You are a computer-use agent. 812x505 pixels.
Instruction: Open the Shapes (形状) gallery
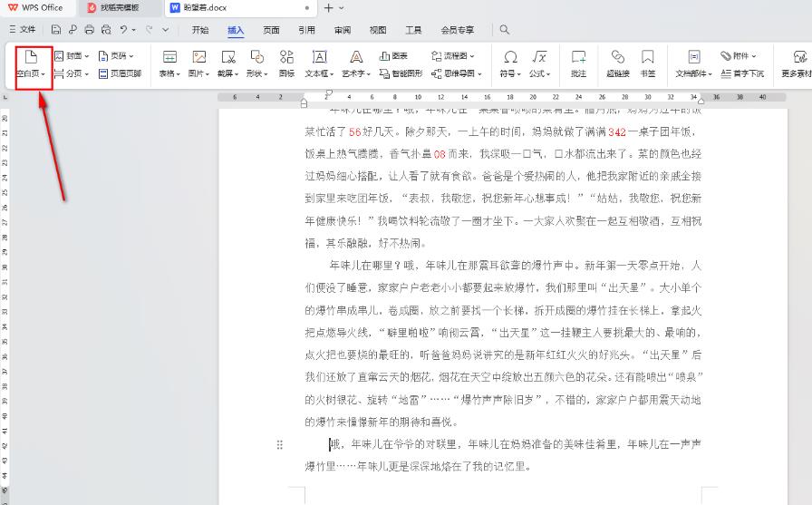click(256, 63)
